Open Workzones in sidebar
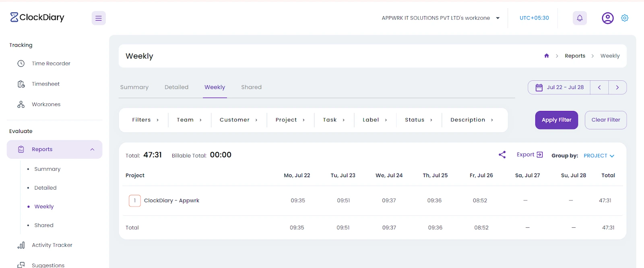 [46, 104]
